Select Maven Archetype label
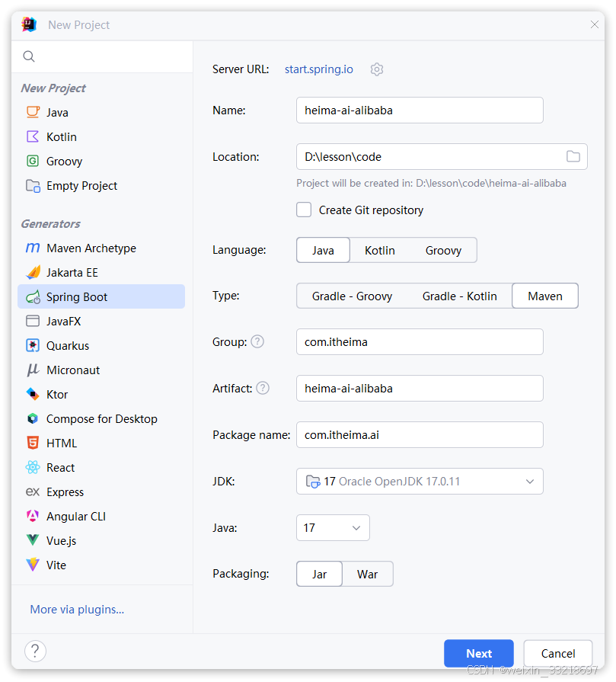Screen dimensions: 616x682 [x=91, y=248]
